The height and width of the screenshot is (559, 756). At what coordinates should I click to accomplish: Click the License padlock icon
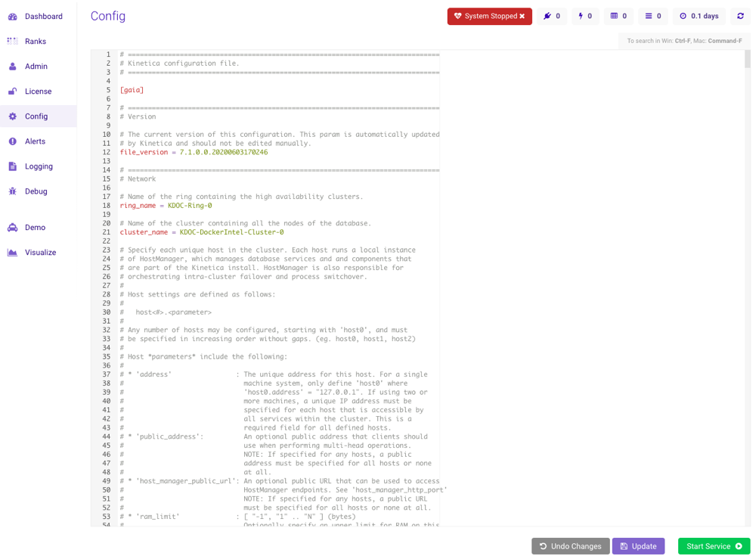point(12,91)
